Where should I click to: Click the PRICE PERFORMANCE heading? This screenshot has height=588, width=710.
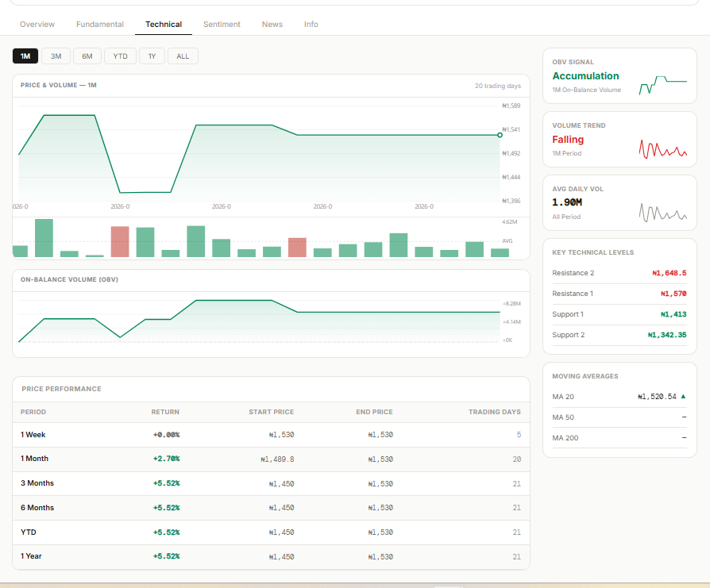pyautogui.click(x=62, y=389)
